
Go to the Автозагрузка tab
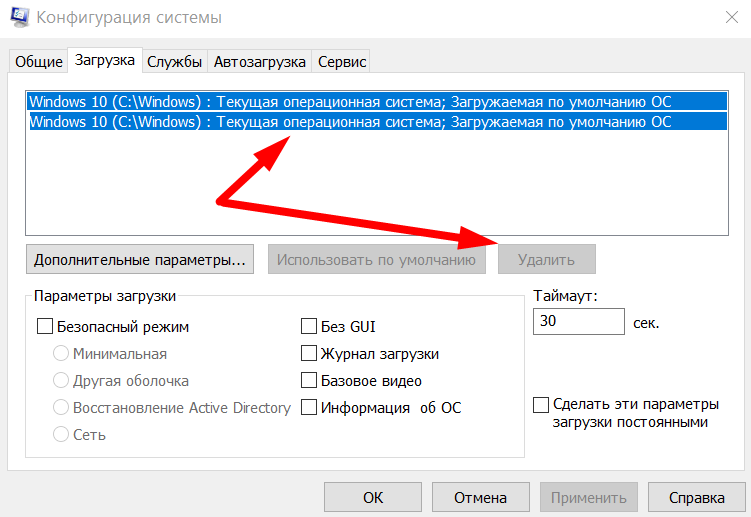[x=260, y=62]
